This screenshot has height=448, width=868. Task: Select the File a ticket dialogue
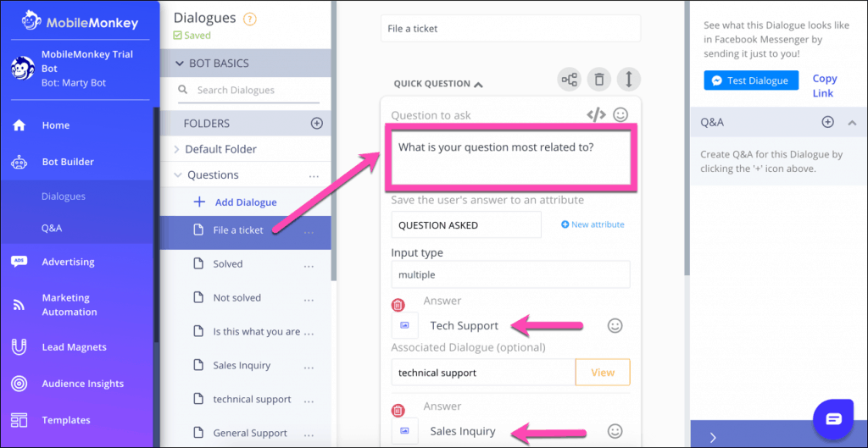pos(246,230)
